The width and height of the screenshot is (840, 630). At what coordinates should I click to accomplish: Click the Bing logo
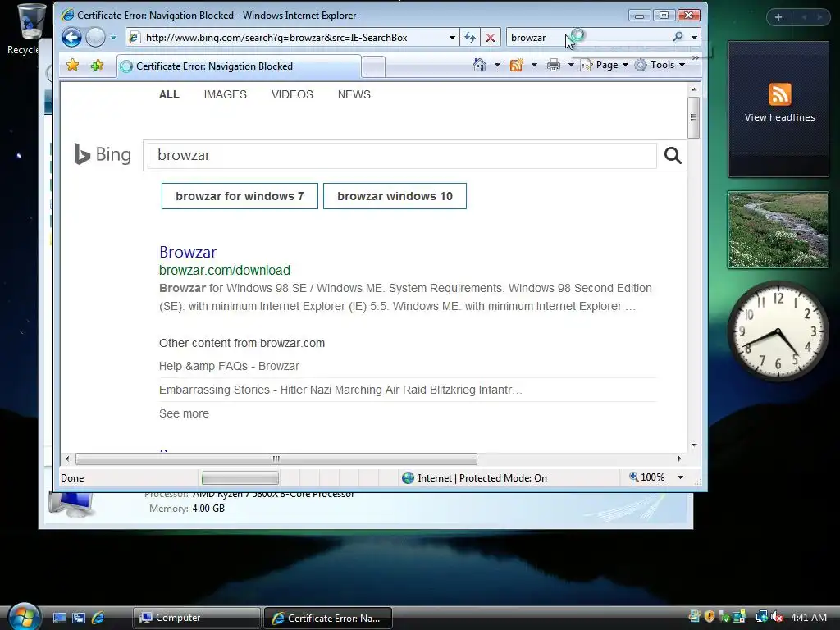point(103,154)
